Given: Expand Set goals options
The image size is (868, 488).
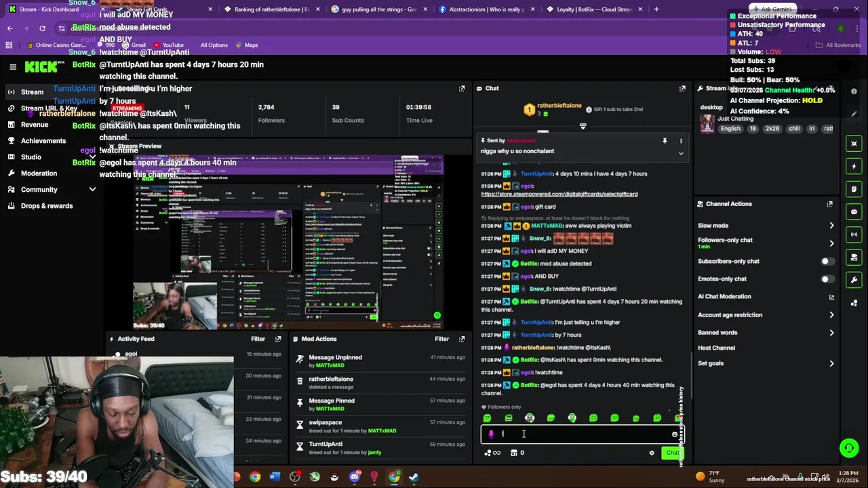Looking at the screenshot, I should click(x=832, y=363).
